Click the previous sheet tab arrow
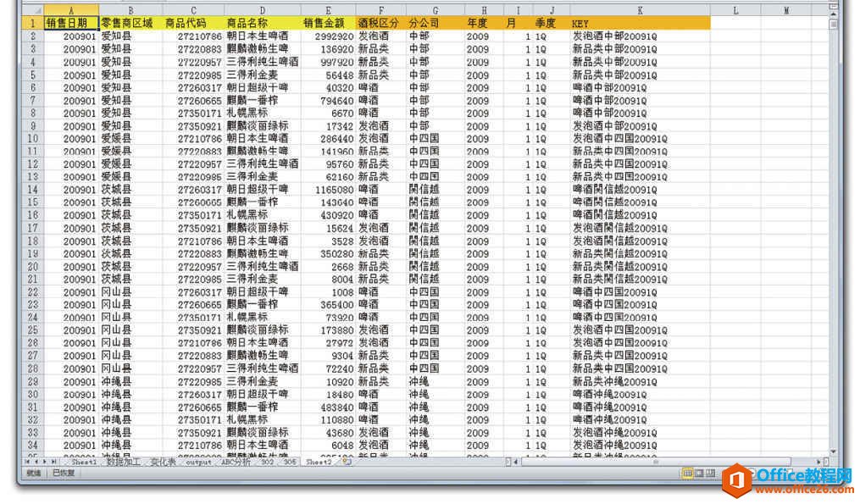 coord(36,462)
